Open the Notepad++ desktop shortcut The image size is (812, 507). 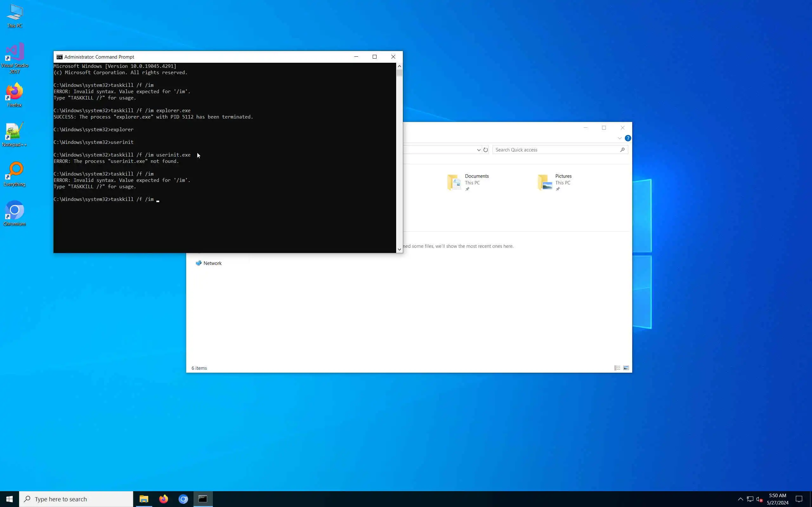[14, 134]
